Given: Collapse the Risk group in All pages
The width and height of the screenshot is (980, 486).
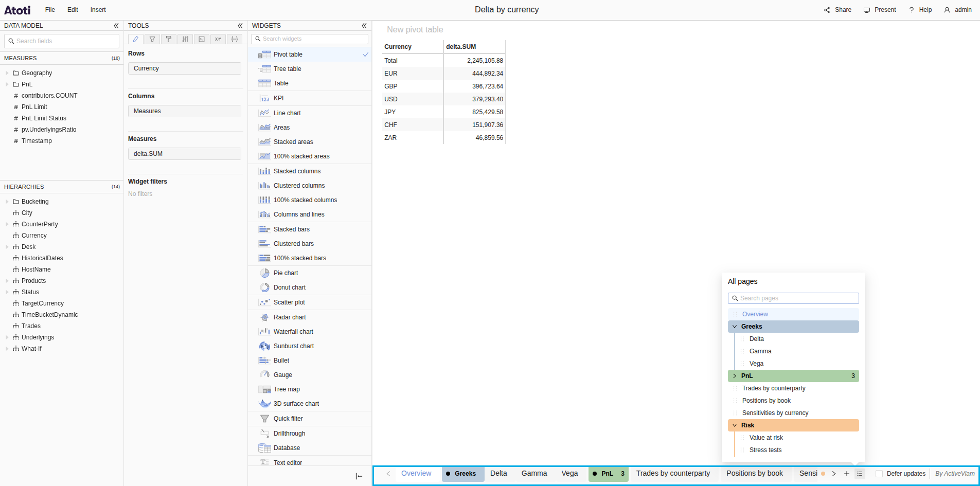Looking at the screenshot, I should coord(735,425).
